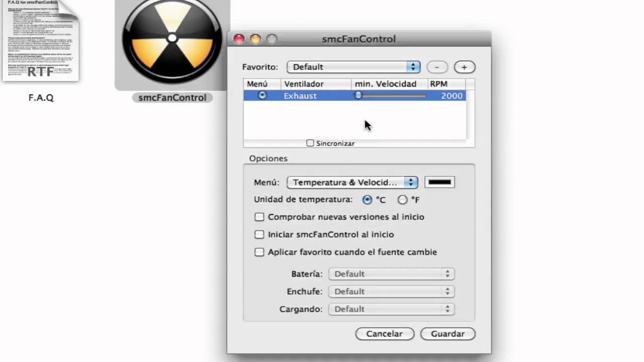Open the Menú Temperatura & Velocidad dropdown
The width and height of the screenshot is (644, 362).
(352, 182)
